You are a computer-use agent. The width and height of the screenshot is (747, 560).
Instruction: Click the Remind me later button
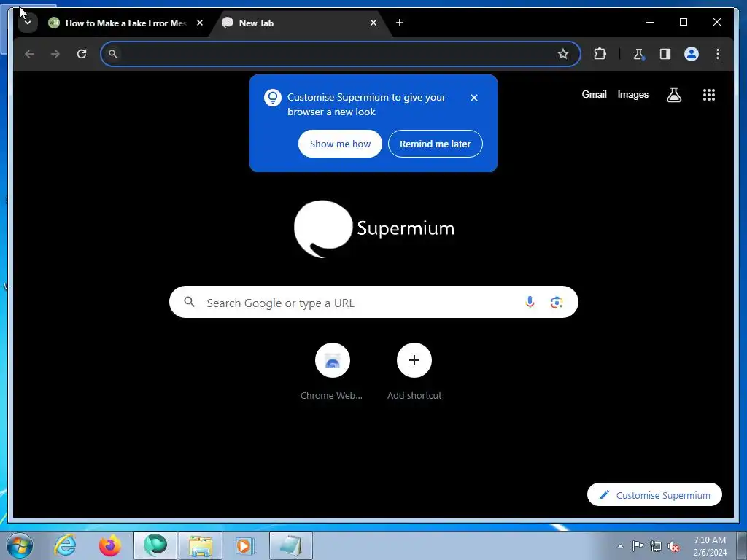click(435, 144)
